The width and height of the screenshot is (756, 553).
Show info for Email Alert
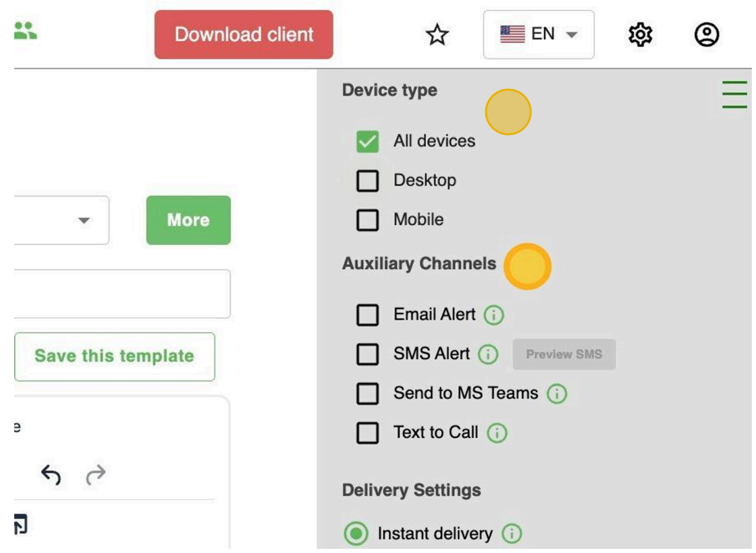pos(494,316)
